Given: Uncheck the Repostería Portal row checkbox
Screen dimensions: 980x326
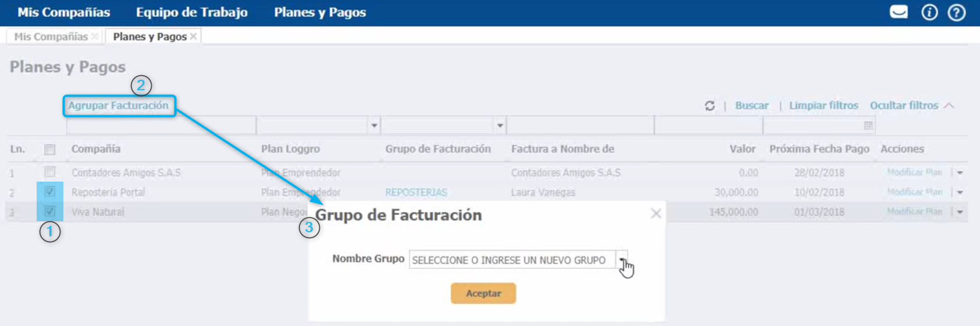Looking at the screenshot, I should point(50,192).
